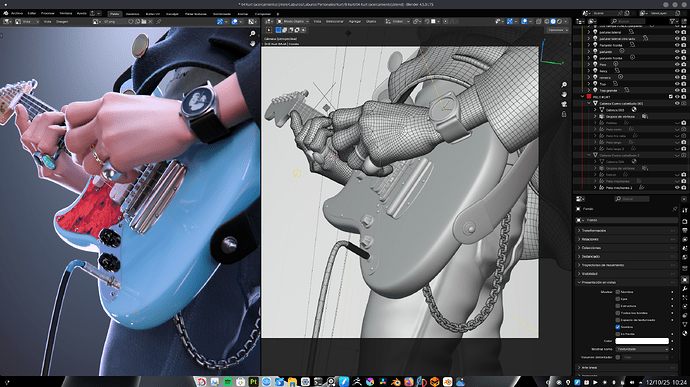Enable the Nombre checkbox

coord(618,292)
